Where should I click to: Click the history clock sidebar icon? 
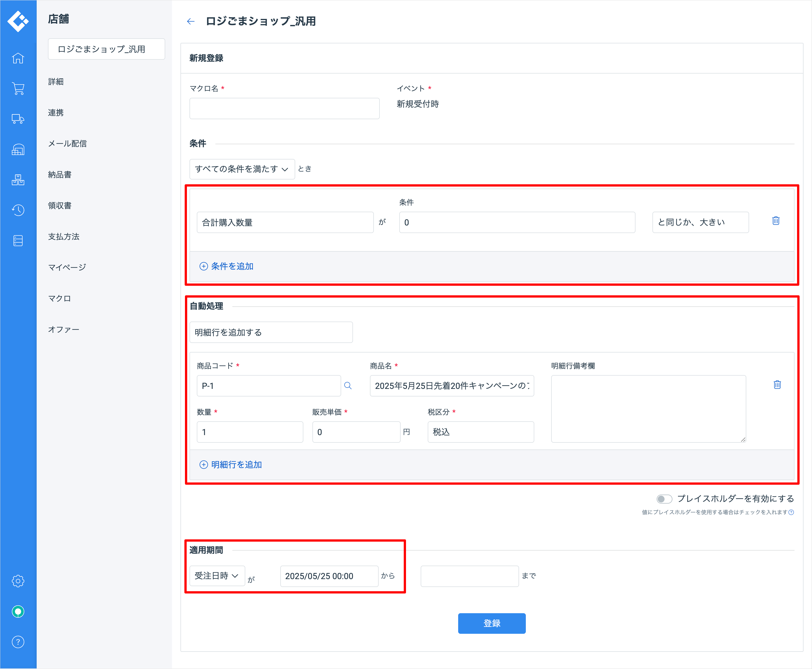click(x=18, y=210)
